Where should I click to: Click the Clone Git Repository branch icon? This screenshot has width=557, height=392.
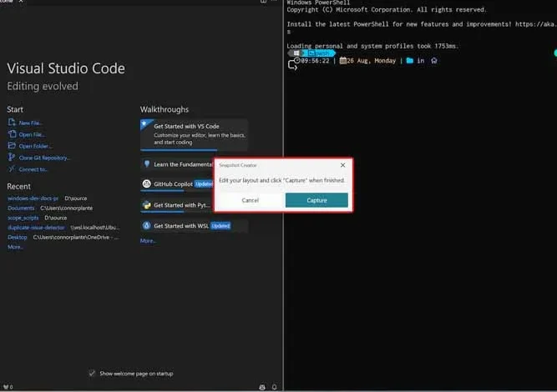pos(12,157)
